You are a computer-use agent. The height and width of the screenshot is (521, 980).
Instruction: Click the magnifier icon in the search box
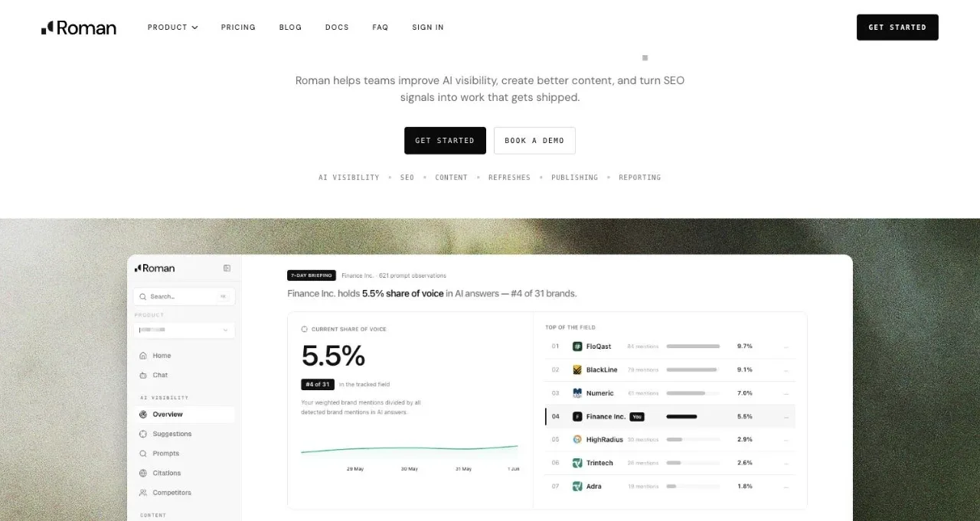coord(142,297)
